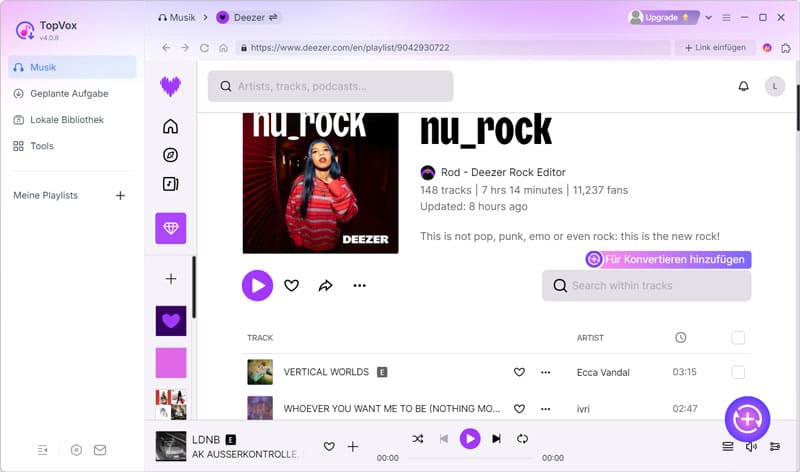Add a new playlist under Meine Playlists
Screen dimensions: 800x472
(120, 195)
